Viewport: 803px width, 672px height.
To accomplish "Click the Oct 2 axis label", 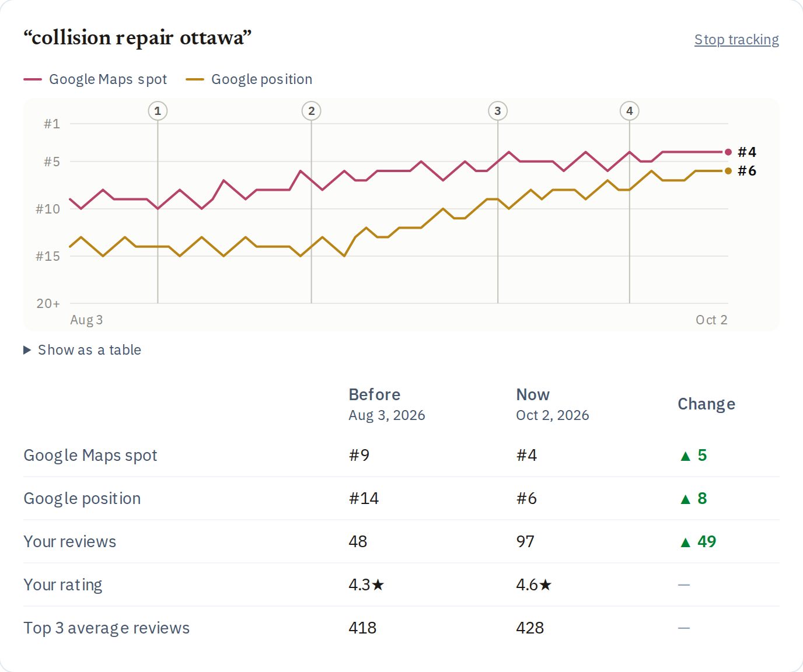I will coord(711,320).
